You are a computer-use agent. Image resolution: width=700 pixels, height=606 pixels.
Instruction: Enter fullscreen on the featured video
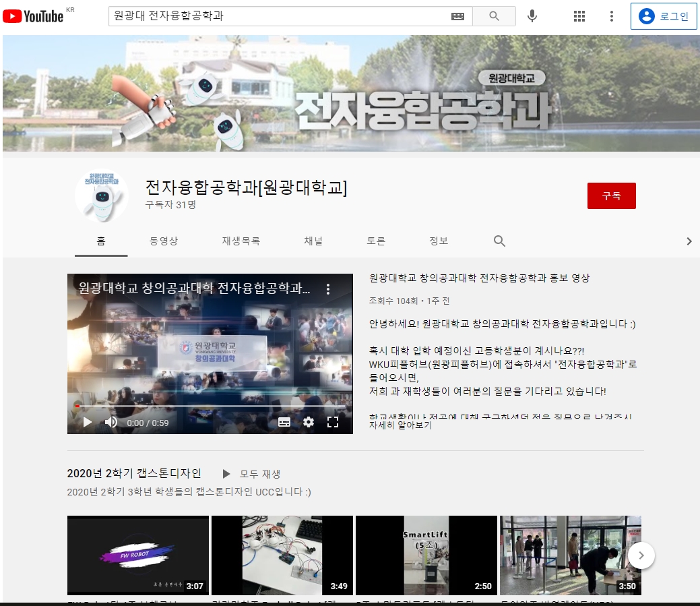[333, 422]
